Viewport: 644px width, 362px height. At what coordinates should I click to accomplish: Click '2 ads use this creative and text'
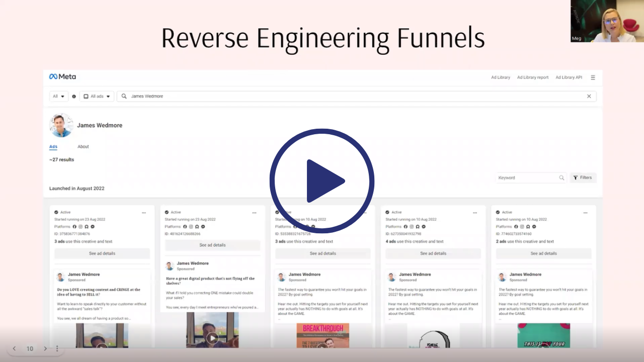click(525, 241)
